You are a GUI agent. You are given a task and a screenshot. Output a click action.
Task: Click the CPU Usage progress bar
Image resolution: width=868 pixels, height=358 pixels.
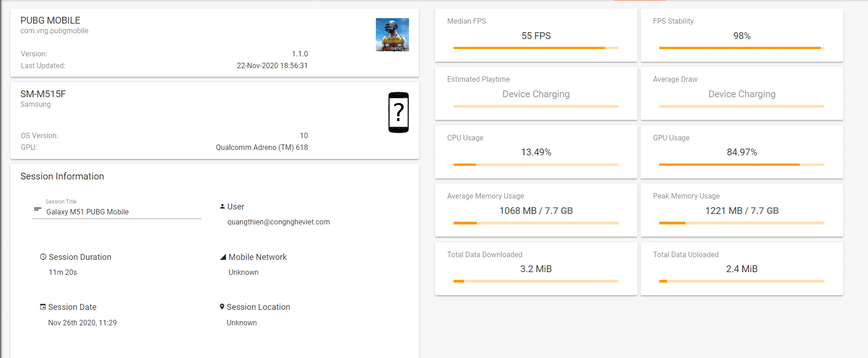(x=536, y=164)
